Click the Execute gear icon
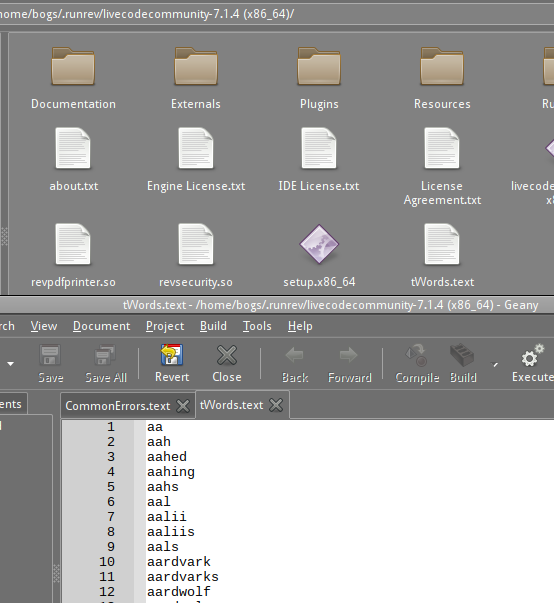Screen dimensions: 554x603 point(532,355)
